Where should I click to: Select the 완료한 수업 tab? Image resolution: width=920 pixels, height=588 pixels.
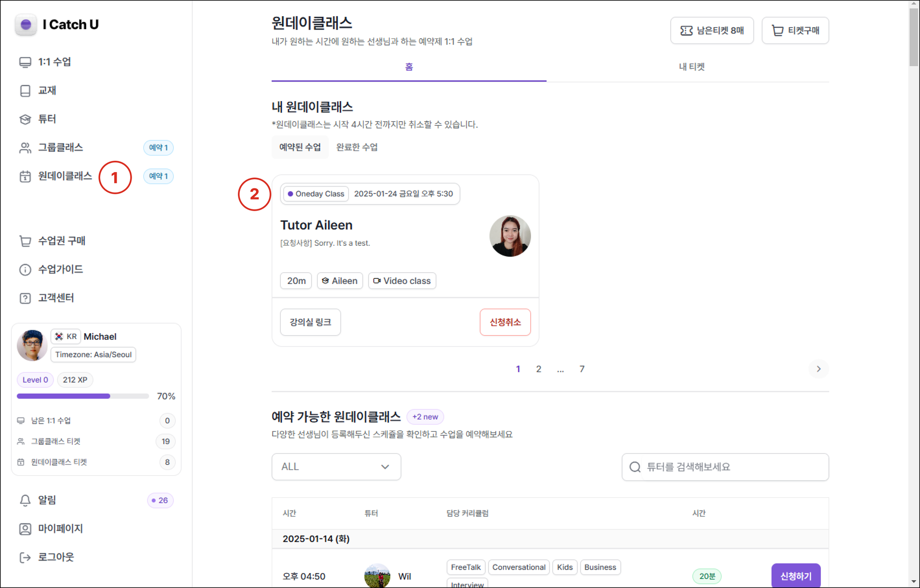click(357, 147)
